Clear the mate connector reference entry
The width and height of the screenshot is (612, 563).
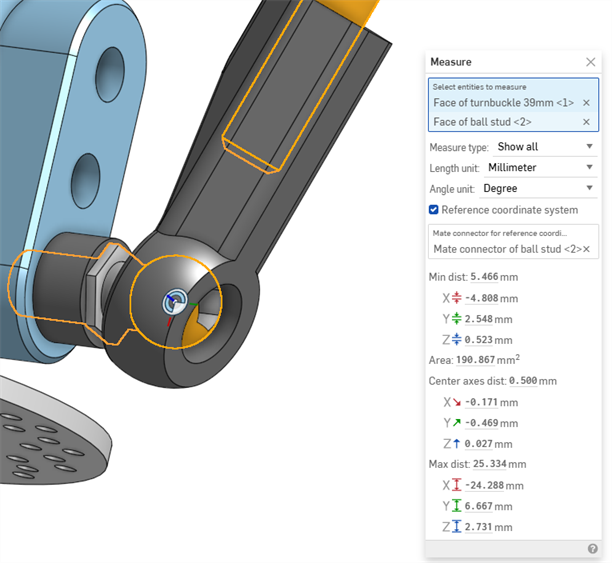pos(586,249)
